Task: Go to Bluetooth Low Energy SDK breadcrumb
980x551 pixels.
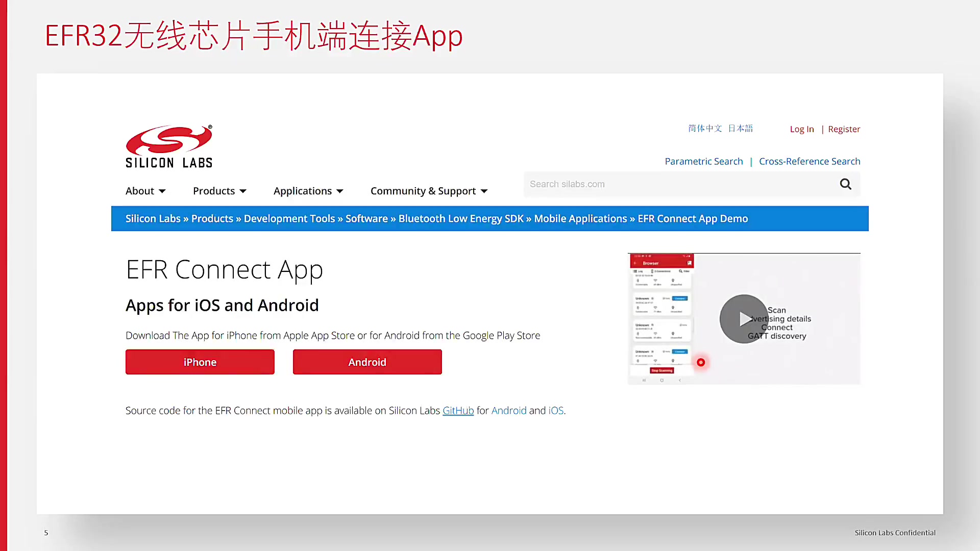Action: [x=461, y=218]
